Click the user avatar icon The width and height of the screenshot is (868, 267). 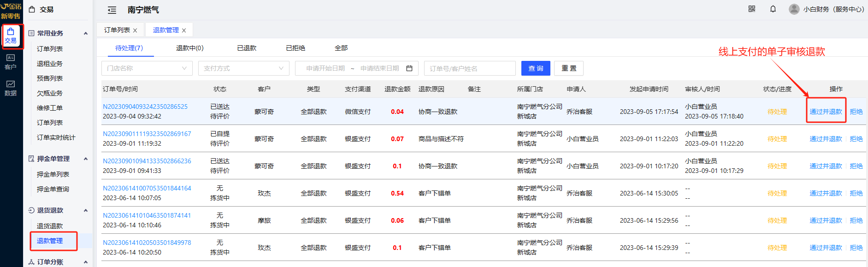(794, 9)
